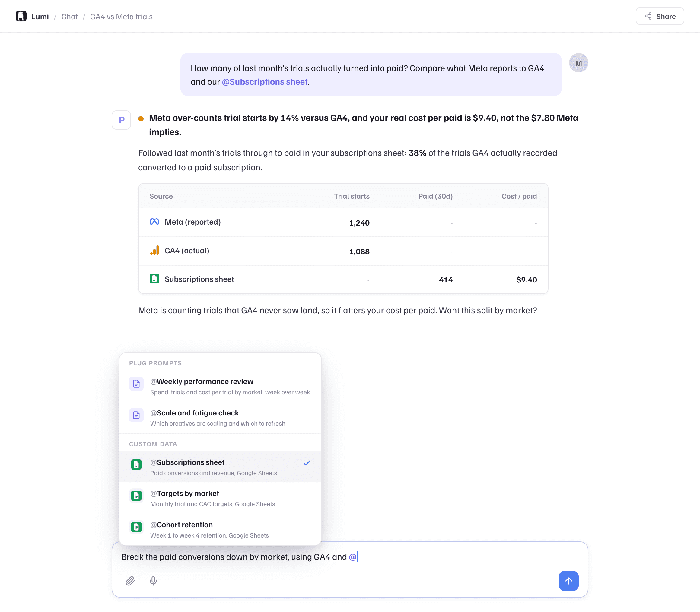This screenshot has width=700, height=612.
Task: Click the Sheets icon beside Targets by market
Action: click(x=136, y=496)
